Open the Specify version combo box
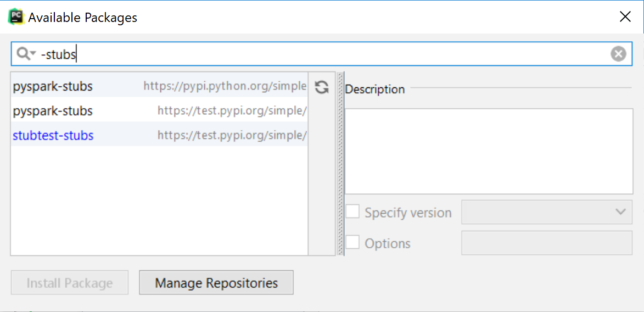This screenshot has height=312, width=644. [x=547, y=212]
